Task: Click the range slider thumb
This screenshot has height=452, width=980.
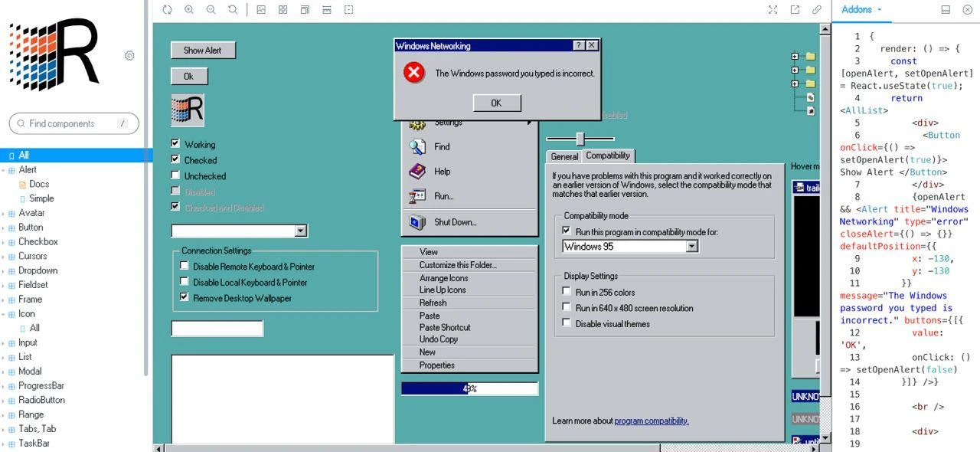Action: pyautogui.click(x=580, y=139)
